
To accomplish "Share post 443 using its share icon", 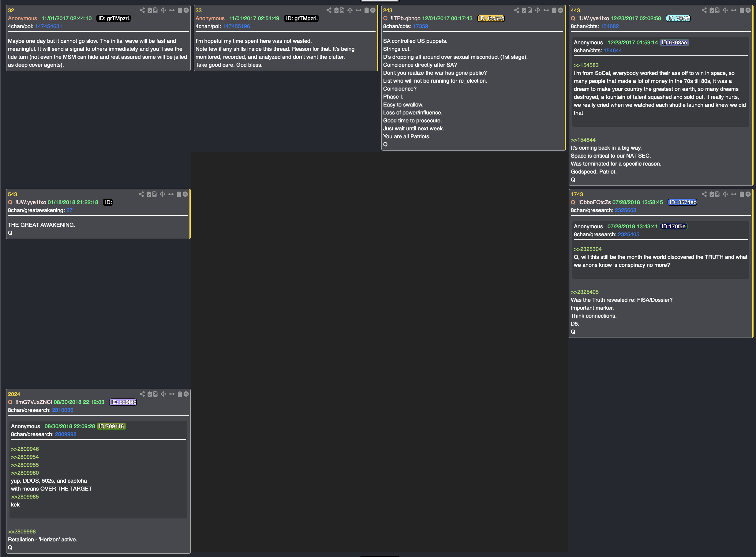I will click(x=704, y=10).
